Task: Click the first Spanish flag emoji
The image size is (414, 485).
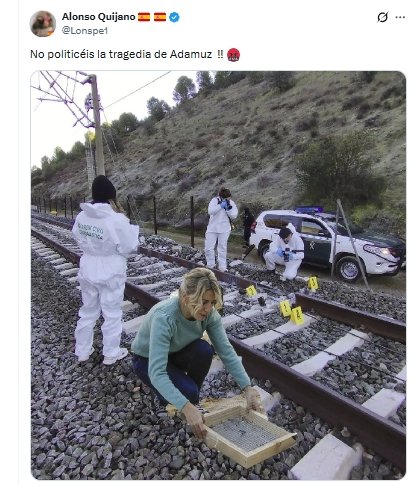Action: pos(144,17)
